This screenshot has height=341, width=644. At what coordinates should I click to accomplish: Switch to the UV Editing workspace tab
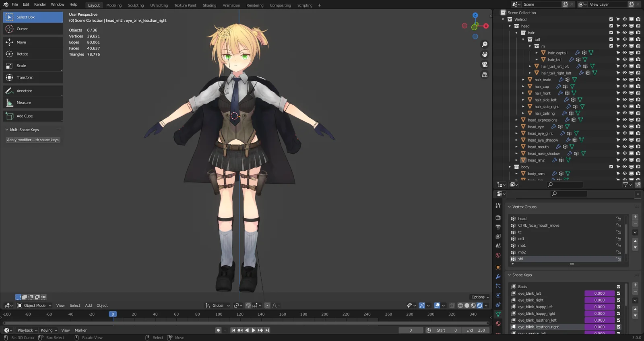click(x=159, y=5)
